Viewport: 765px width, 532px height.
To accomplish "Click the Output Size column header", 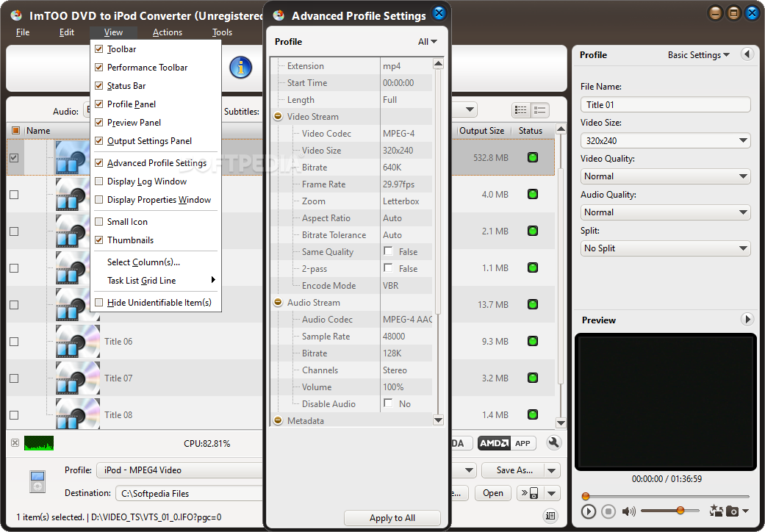I will pyautogui.click(x=481, y=130).
